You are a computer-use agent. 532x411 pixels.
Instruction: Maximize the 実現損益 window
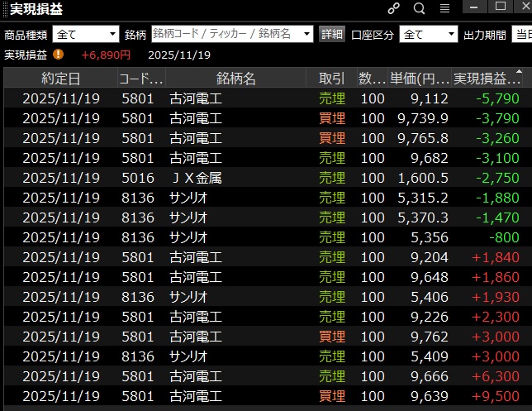(x=500, y=7)
